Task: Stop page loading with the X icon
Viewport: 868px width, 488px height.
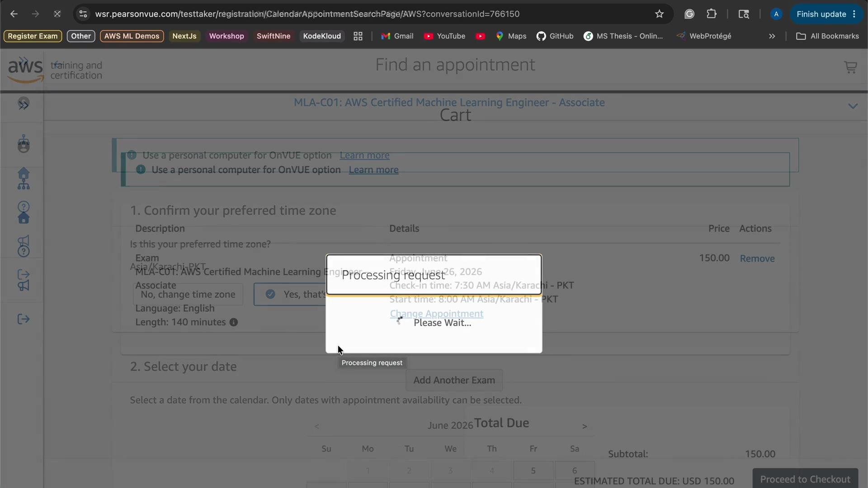Action: (x=57, y=14)
